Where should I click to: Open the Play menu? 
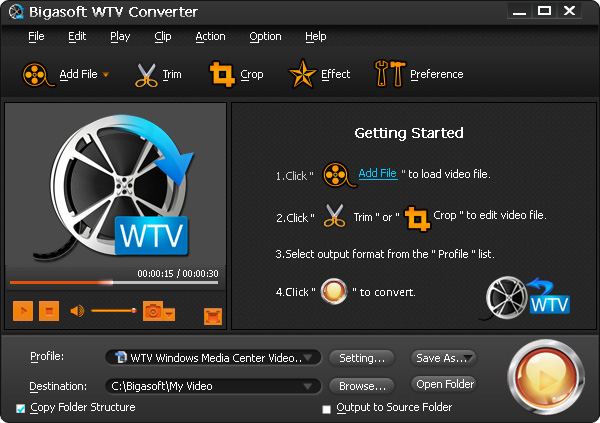tap(120, 36)
